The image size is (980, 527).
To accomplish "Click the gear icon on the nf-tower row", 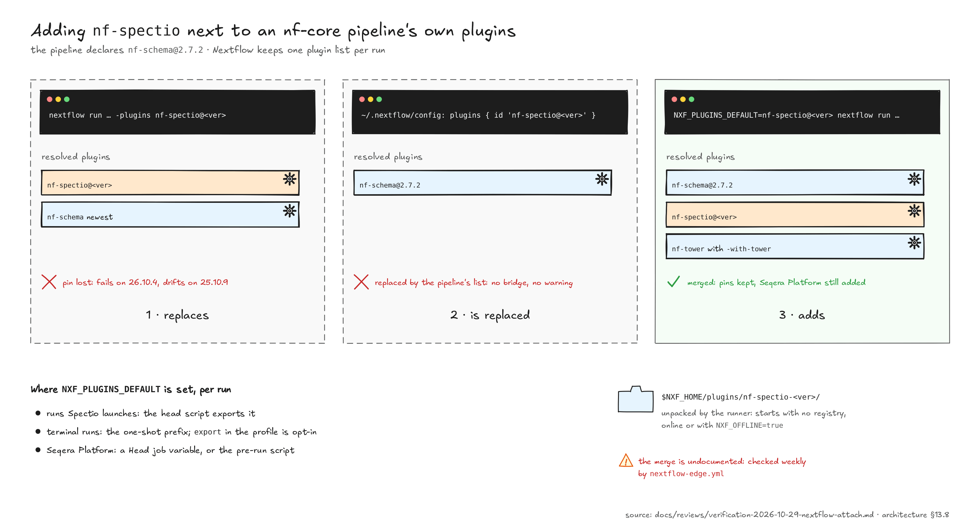I will click(914, 242).
